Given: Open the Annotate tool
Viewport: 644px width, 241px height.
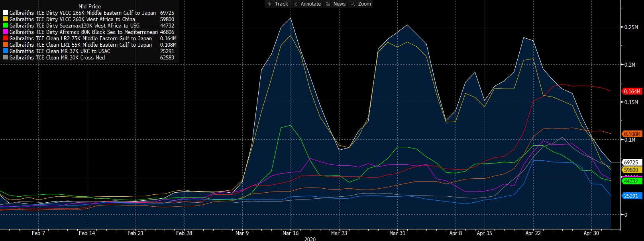Looking at the screenshot, I should [x=306, y=4].
